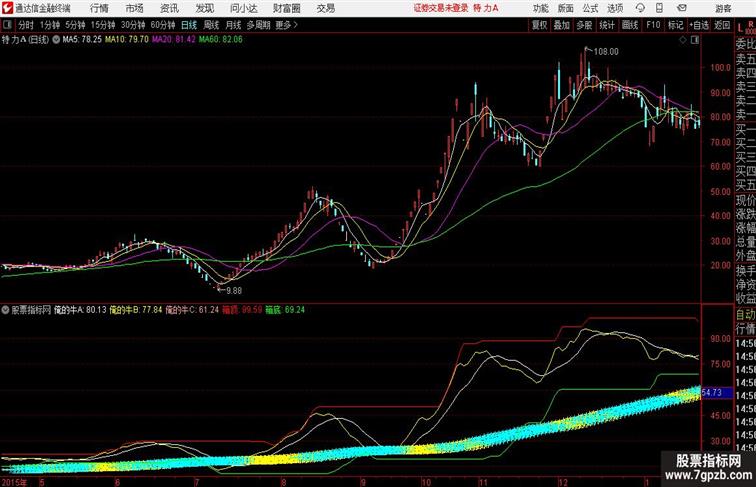Select the 日线 daily period tab
Screen dimensions: 756x487
189,25
